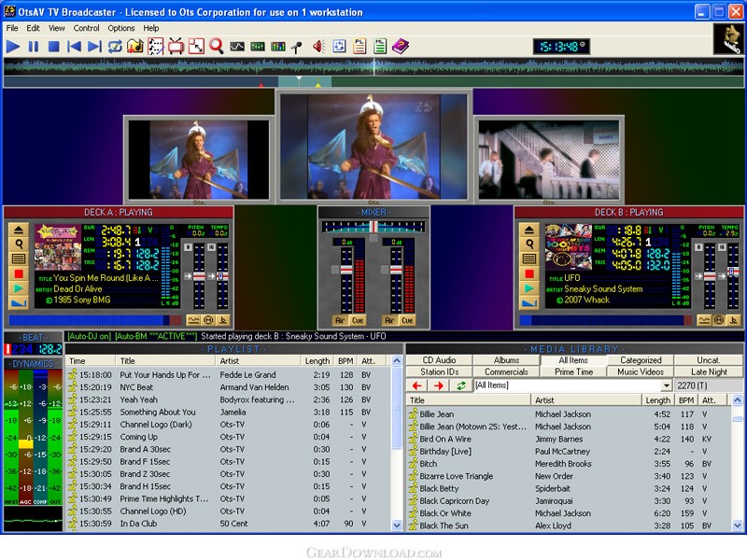
Task: Toggle left mixer channel Cue button
Action: [358, 320]
